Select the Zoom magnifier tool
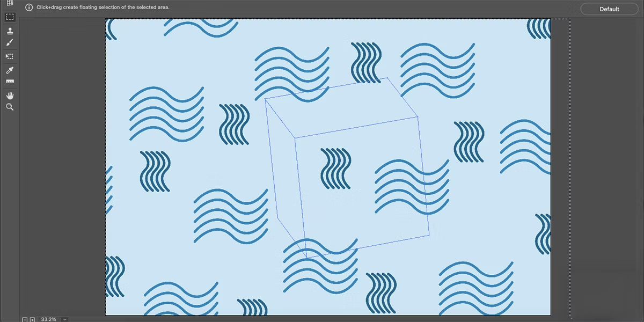The image size is (644, 322). [x=10, y=107]
